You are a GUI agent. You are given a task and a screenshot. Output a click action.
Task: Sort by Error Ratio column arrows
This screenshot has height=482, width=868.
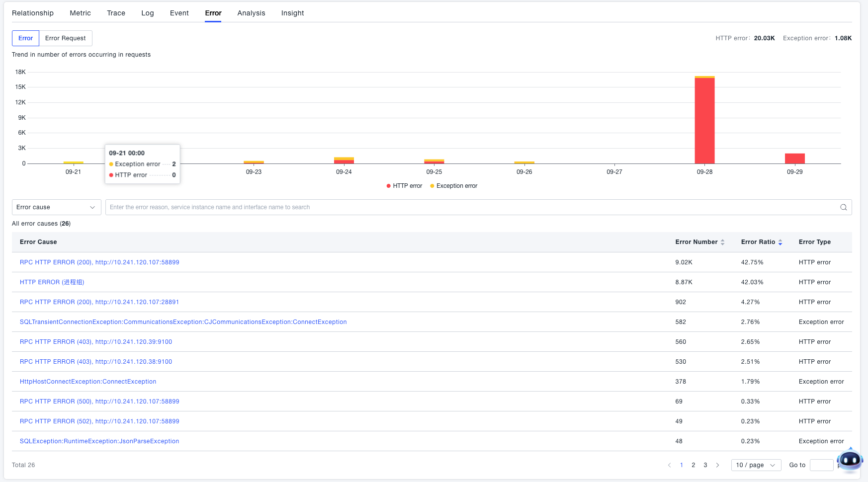coord(780,242)
